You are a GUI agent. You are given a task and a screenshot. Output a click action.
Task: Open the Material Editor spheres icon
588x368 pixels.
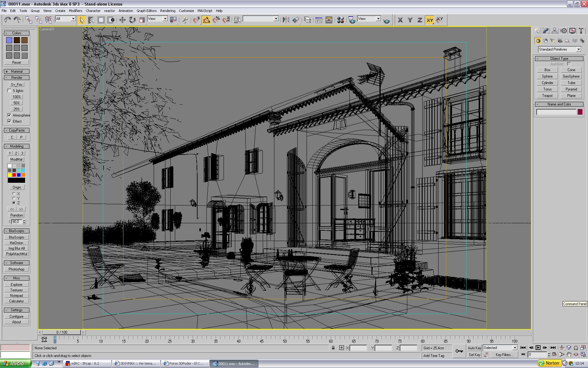[340, 20]
